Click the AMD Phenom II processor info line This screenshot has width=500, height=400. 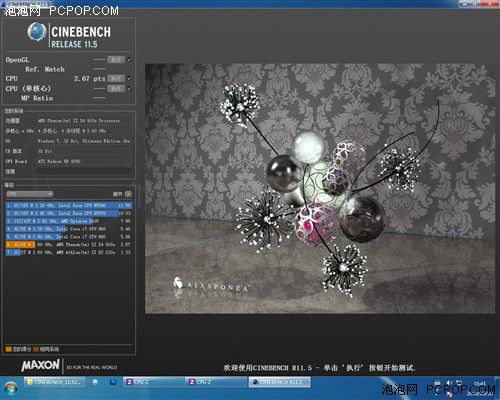click(x=79, y=121)
